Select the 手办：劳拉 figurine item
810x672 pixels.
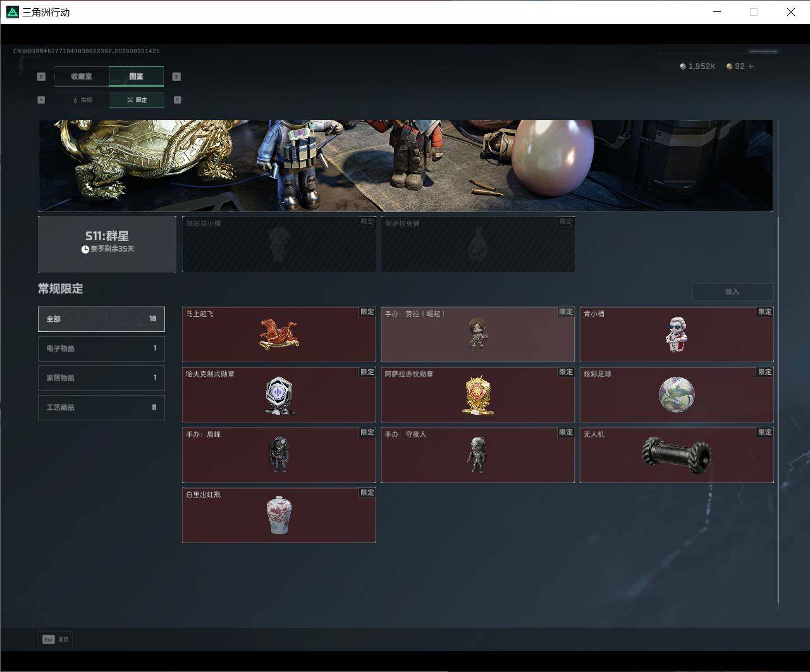pos(477,334)
